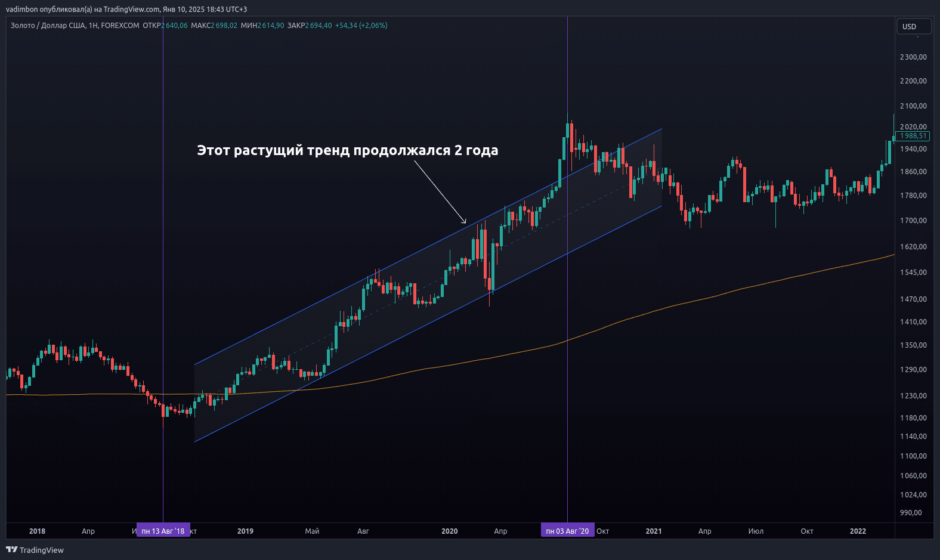This screenshot has height=560, width=940.
Task: Click the vadimbon publisher text at top
Action: click(x=21, y=9)
